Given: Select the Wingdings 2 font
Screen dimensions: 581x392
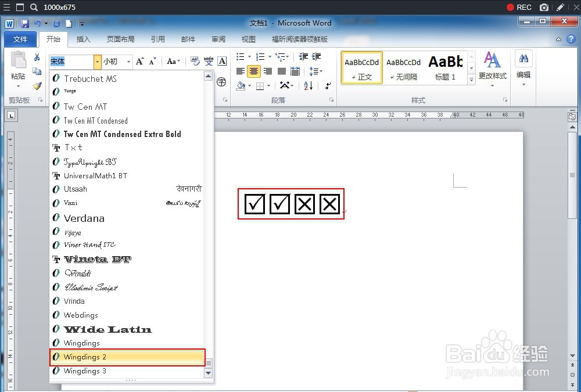Looking at the screenshot, I should tap(127, 357).
